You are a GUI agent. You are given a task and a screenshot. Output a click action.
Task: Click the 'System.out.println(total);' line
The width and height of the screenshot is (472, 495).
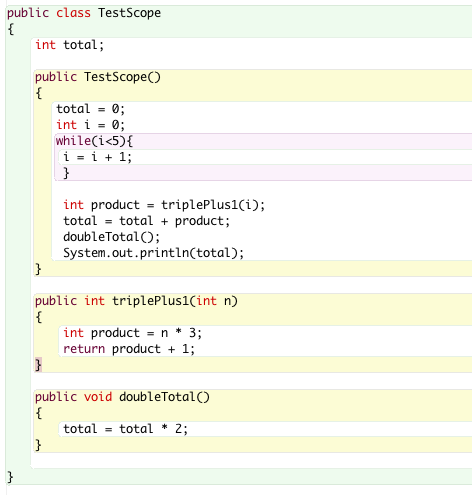(x=154, y=253)
